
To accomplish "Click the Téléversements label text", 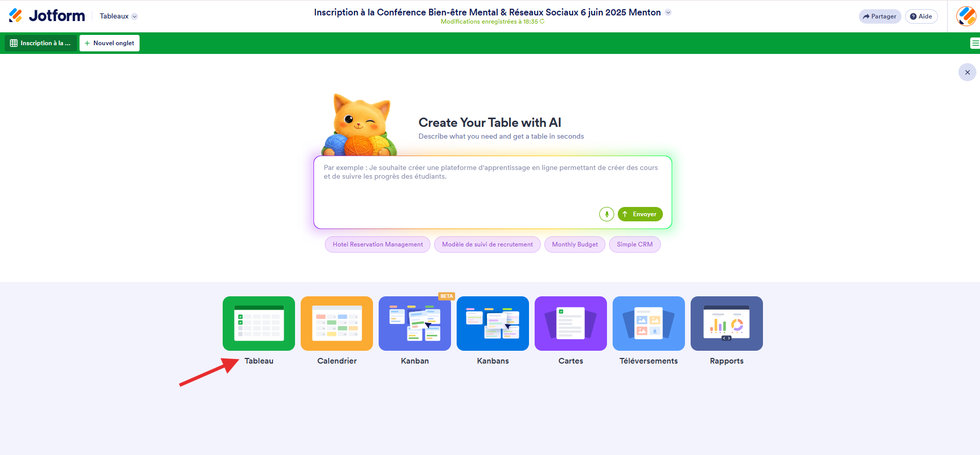I will (649, 361).
